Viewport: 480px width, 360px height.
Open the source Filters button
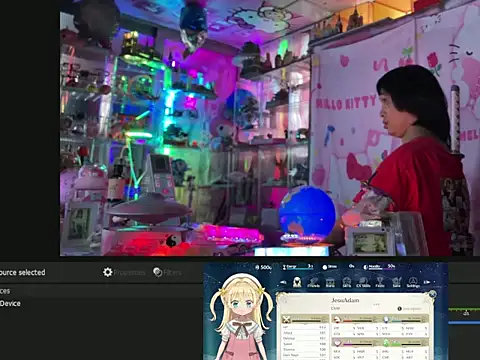[x=167, y=272]
